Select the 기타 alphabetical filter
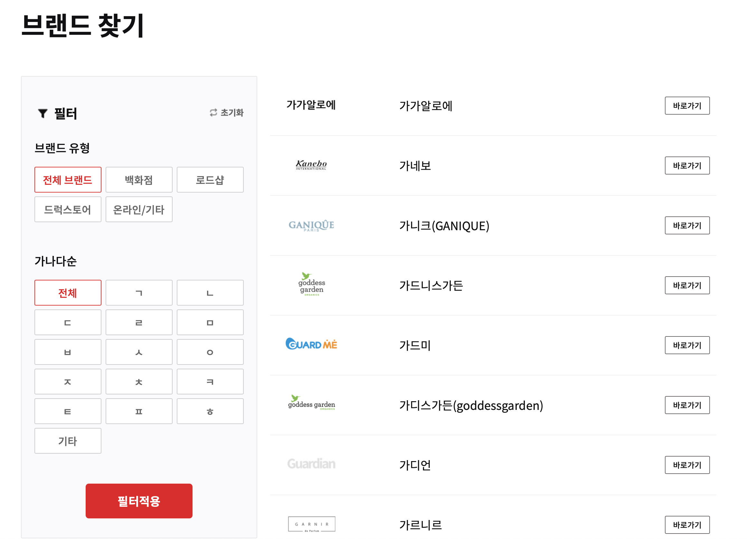 pyautogui.click(x=68, y=441)
